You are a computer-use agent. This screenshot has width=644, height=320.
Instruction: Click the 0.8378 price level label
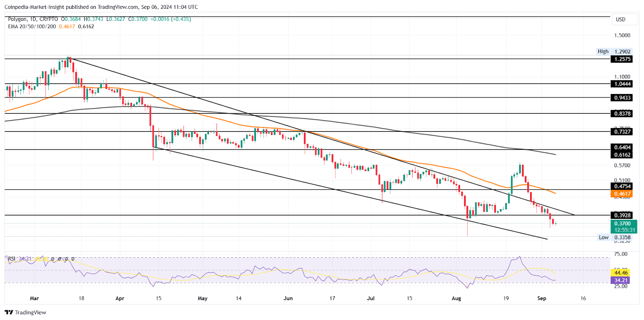coord(622,114)
